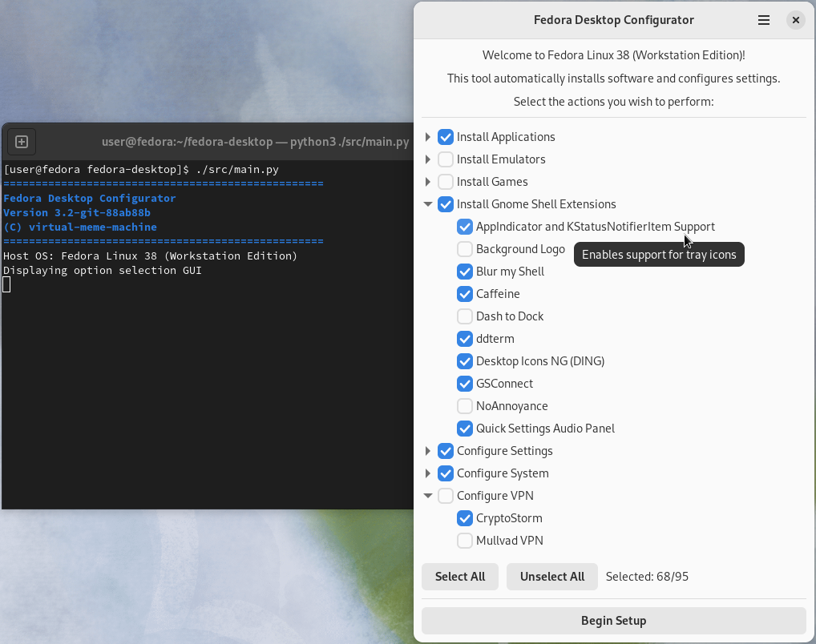Uncheck AppIndicator and KStatusNotifierItem Support
Viewport: 816px width, 644px height.
point(465,227)
